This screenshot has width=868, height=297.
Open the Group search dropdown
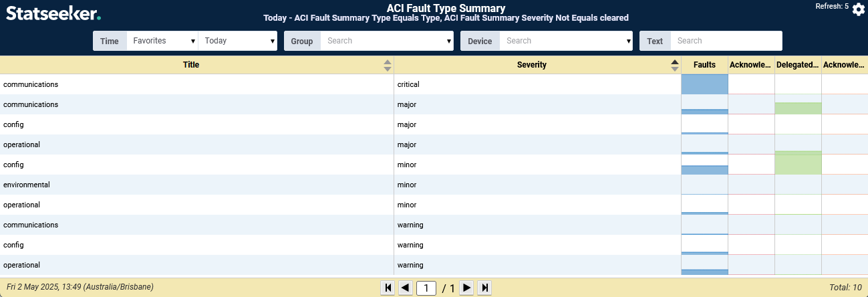pyautogui.click(x=387, y=41)
